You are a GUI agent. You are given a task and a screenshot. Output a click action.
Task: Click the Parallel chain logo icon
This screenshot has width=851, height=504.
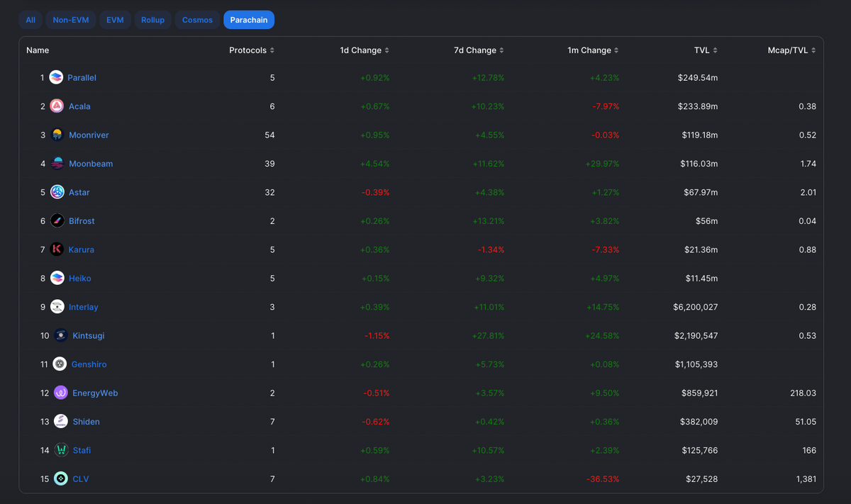pyautogui.click(x=56, y=78)
